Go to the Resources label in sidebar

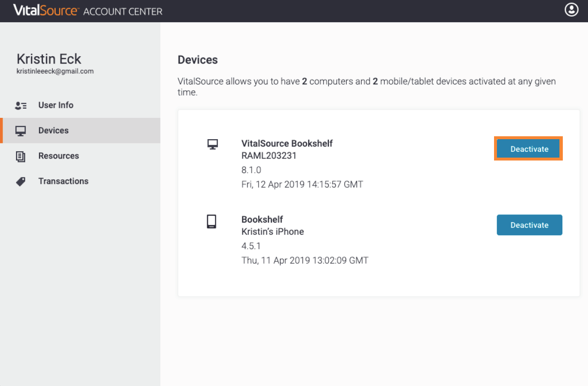tap(59, 156)
